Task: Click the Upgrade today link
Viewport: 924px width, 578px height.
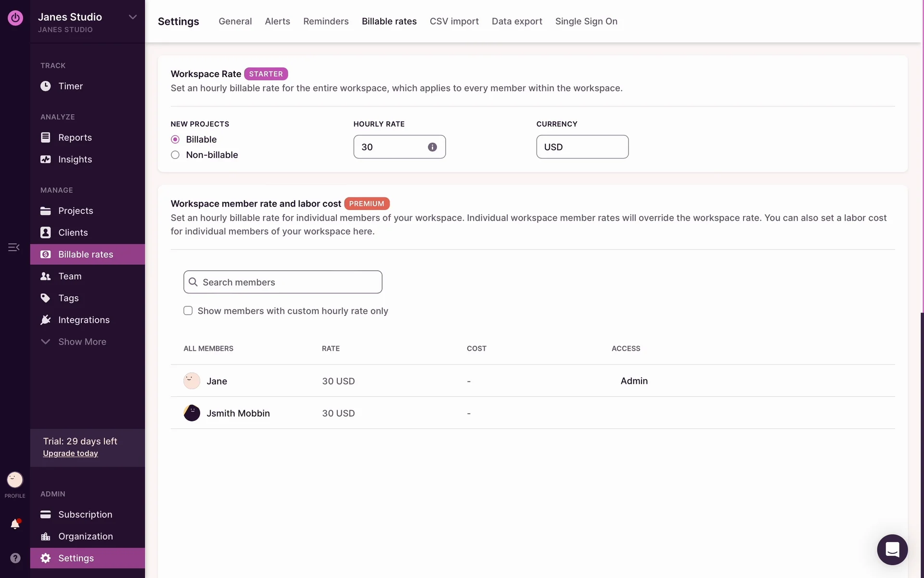Action: [x=70, y=453]
